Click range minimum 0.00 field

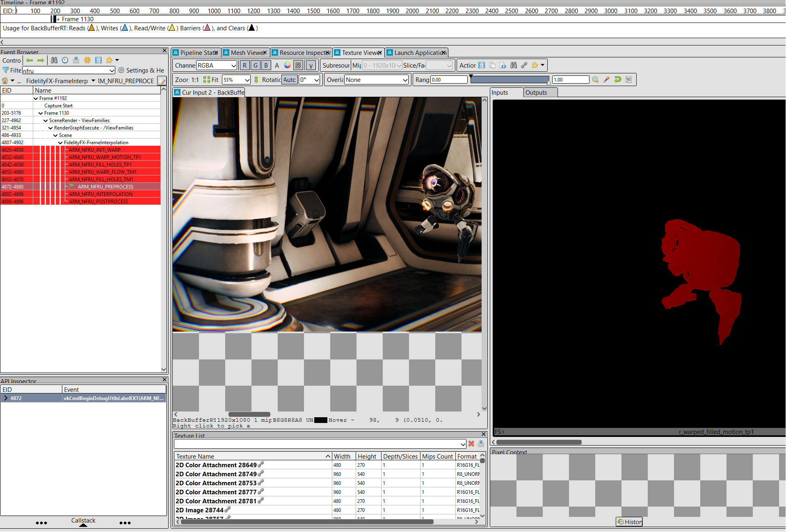(x=449, y=80)
